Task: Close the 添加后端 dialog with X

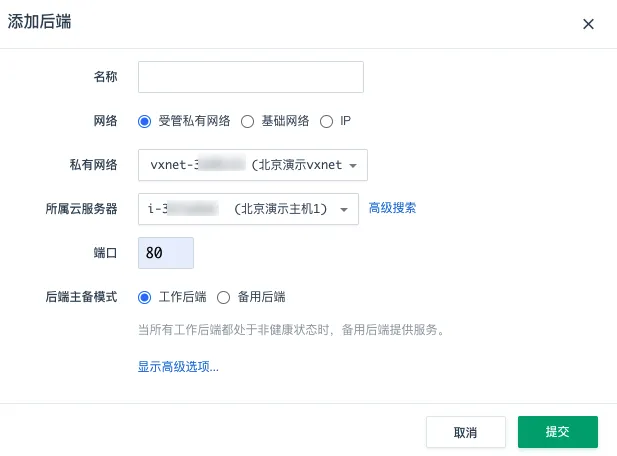Action: point(589,24)
